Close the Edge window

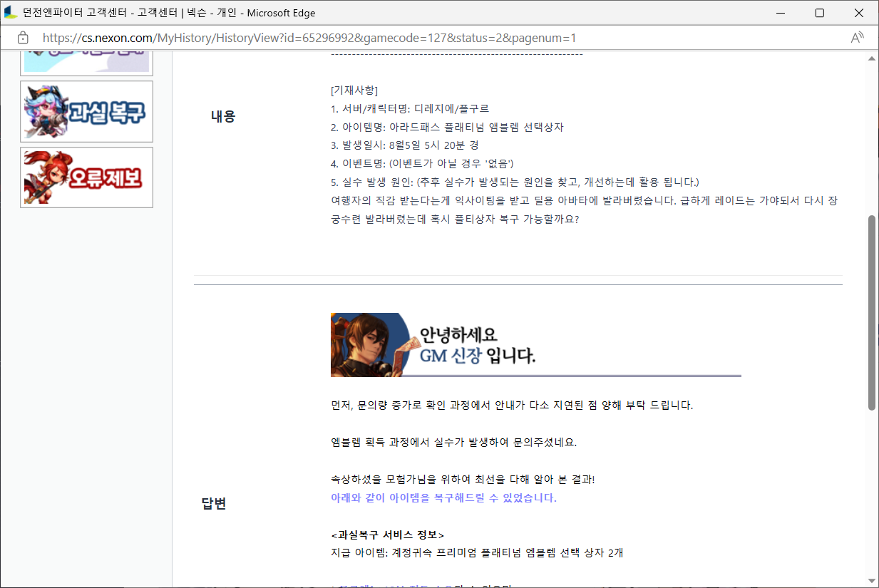[x=859, y=13]
